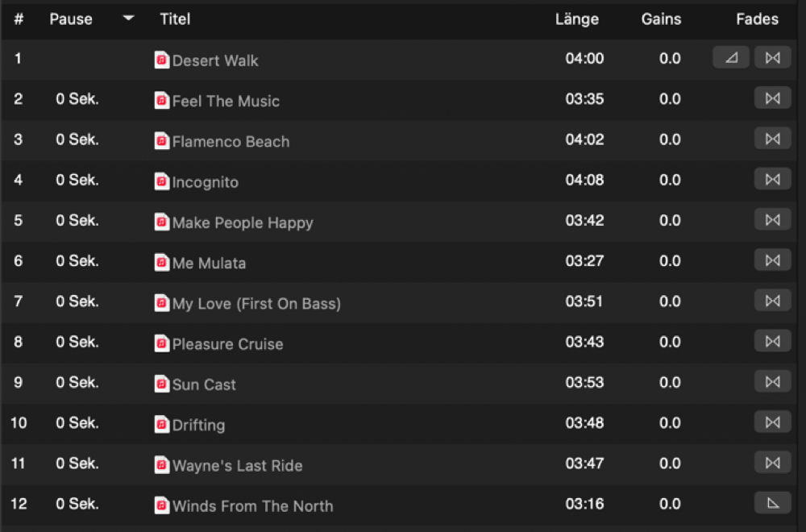Click the crossfade icon for My Love (First On Bass)
806x532 pixels.
click(x=771, y=300)
